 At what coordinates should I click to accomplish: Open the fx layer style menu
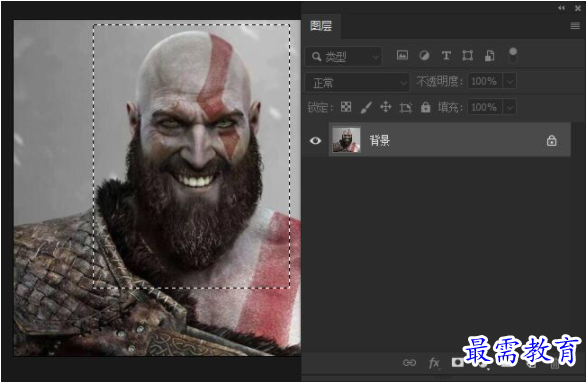click(434, 363)
